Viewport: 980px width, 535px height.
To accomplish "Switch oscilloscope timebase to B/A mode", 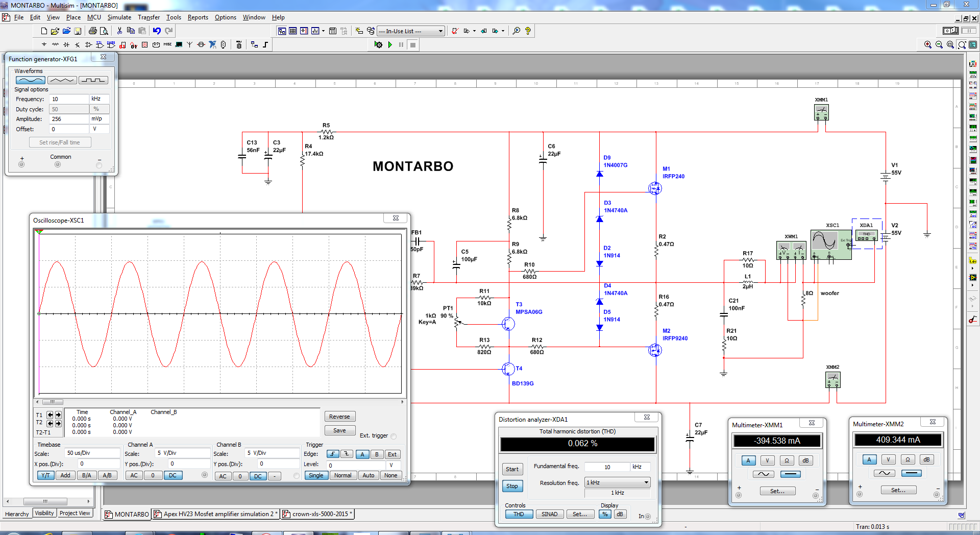I will coord(87,475).
